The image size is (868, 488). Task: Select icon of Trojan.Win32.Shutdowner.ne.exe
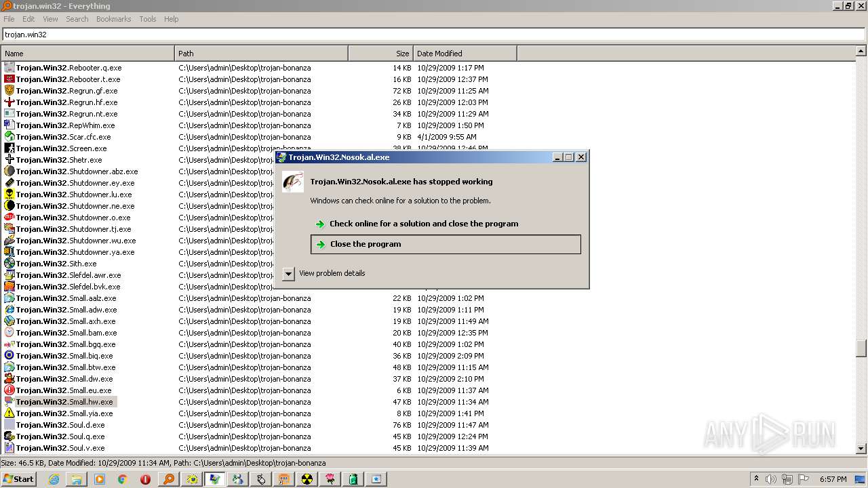pyautogui.click(x=9, y=206)
